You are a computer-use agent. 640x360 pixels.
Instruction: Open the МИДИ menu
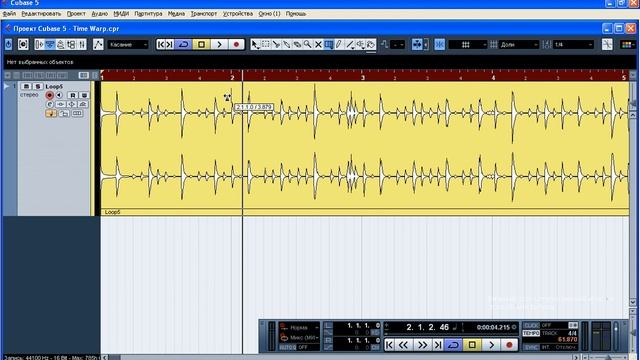tap(121, 13)
